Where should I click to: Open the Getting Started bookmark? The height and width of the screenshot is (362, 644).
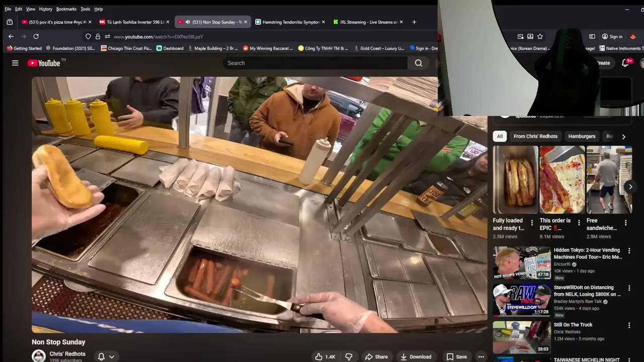click(x=24, y=48)
